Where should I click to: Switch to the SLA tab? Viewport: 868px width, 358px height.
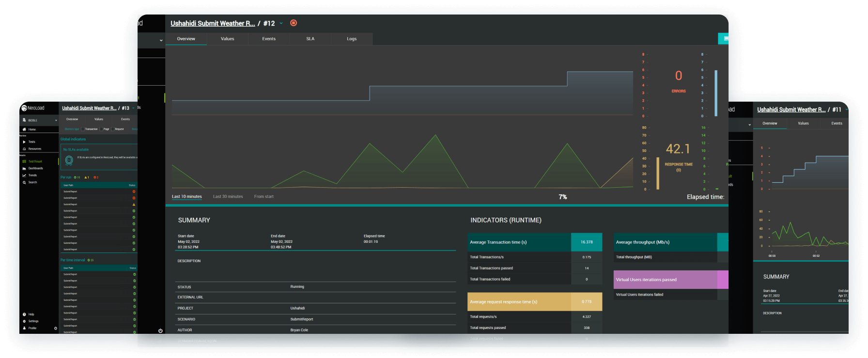(x=310, y=39)
